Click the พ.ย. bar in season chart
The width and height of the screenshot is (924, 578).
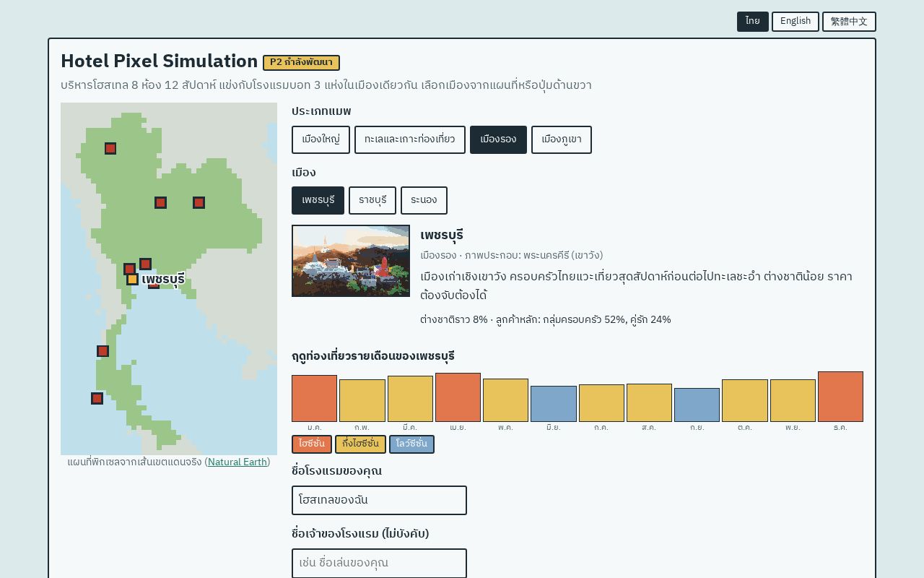click(x=793, y=400)
